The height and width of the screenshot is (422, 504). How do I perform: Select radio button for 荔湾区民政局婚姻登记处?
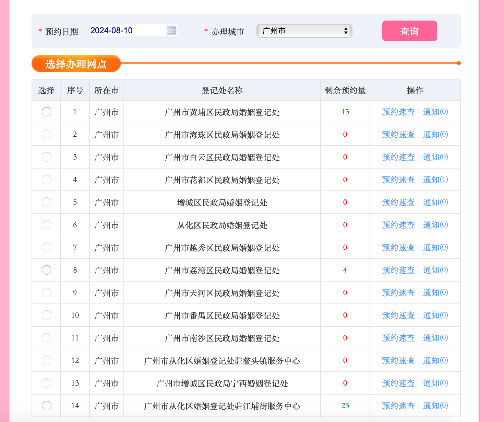[x=47, y=270]
